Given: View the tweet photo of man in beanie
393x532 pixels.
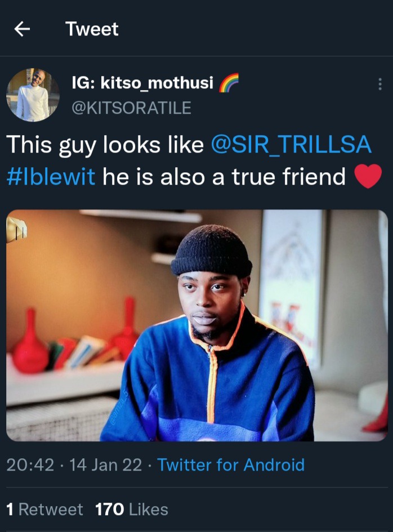Looking at the screenshot, I should [197, 325].
